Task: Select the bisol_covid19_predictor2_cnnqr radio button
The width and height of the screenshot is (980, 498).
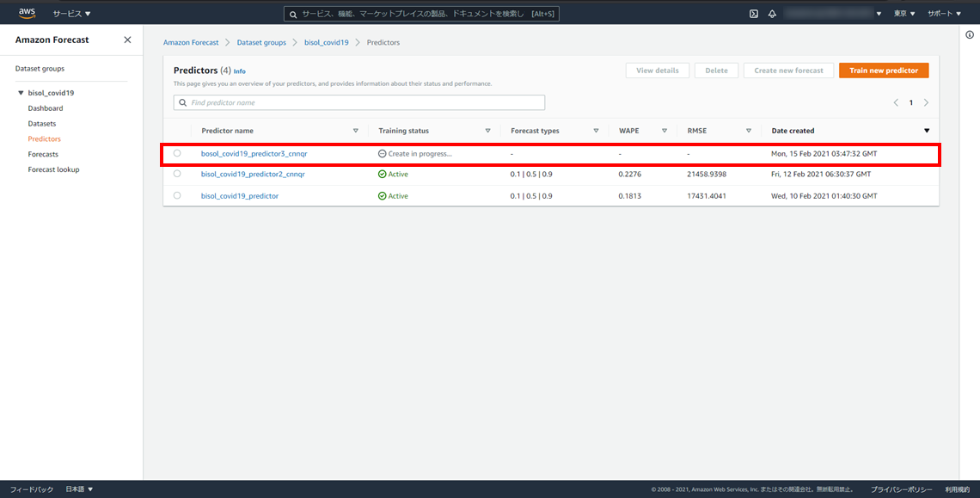Action: pos(177,174)
